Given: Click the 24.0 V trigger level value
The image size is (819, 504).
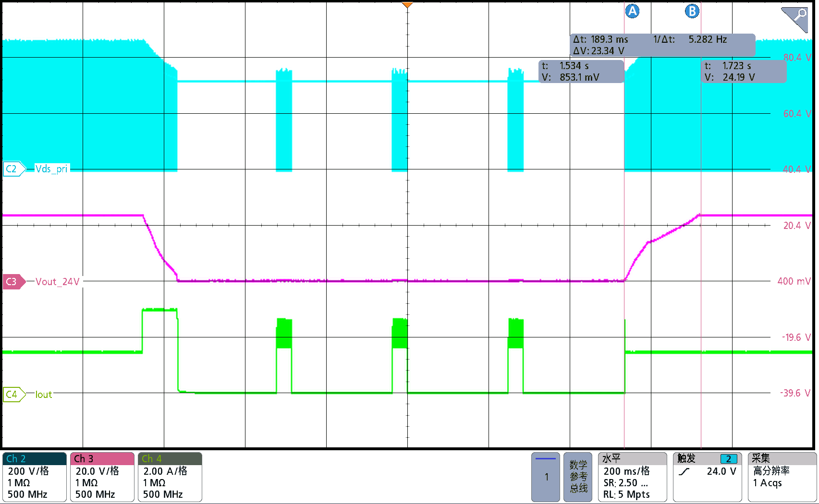Looking at the screenshot, I should (721, 471).
